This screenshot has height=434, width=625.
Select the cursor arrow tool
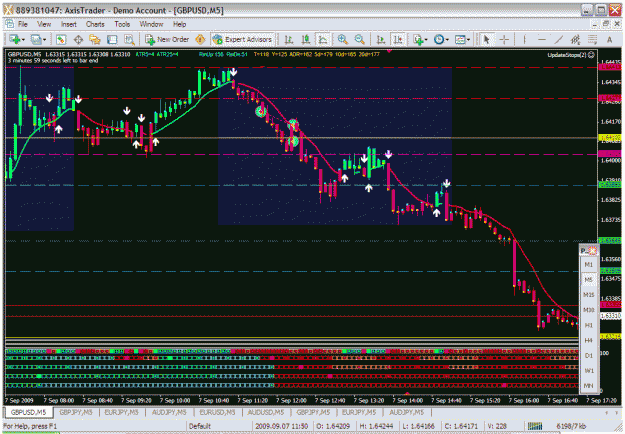click(486, 39)
